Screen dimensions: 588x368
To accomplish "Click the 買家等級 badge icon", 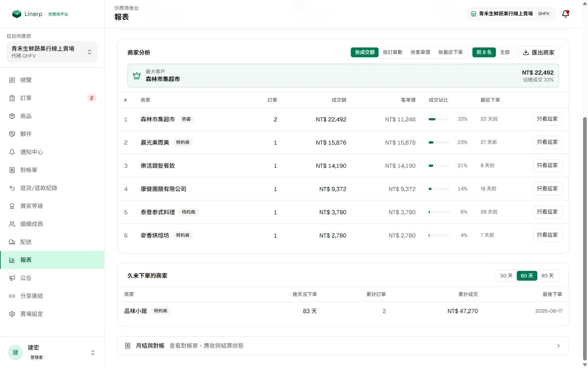I will (x=12, y=206).
